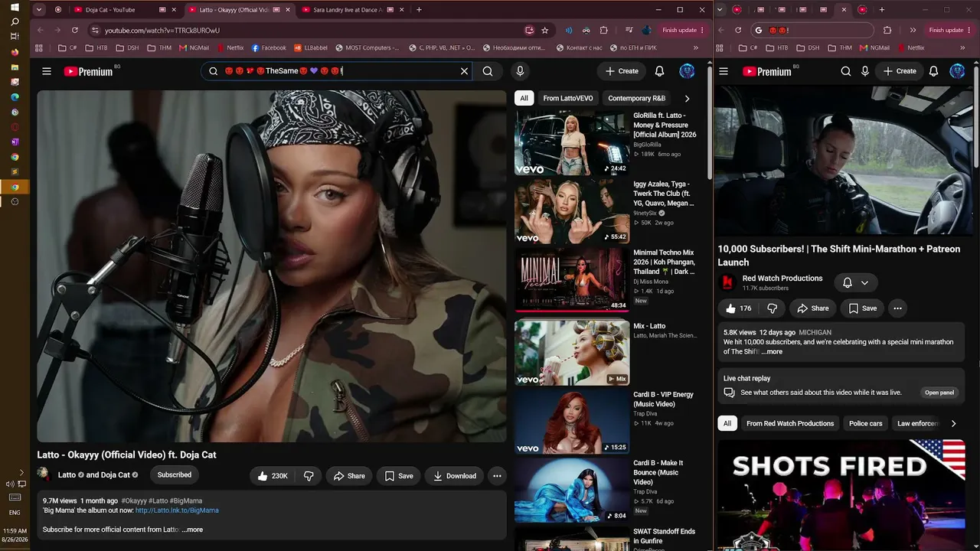The height and width of the screenshot is (551, 980).
Task: Toggle the Subscribed button for Latto
Action: [x=175, y=475]
